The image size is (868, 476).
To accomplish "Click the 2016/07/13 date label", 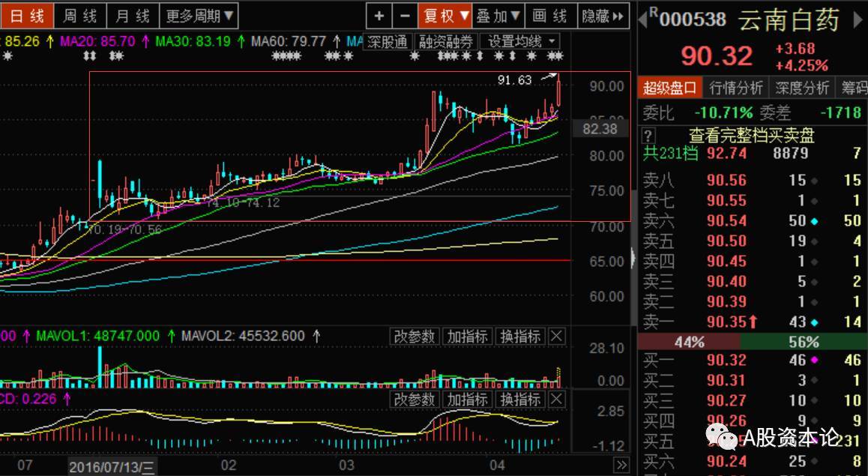I will pyautogui.click(x=112, y=466).
